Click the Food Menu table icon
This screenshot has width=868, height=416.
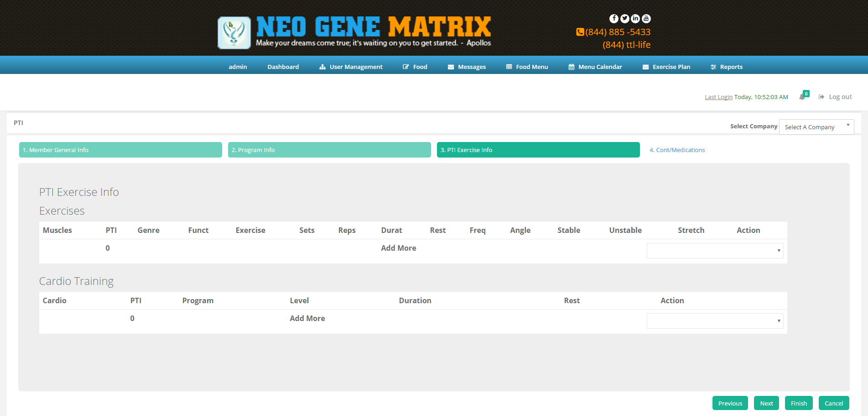(509, 67)
